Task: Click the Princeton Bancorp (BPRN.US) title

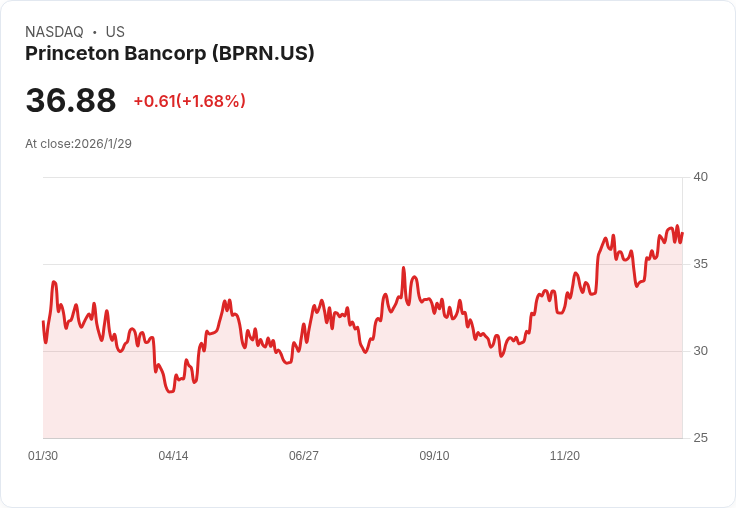Action: [169, 54]
